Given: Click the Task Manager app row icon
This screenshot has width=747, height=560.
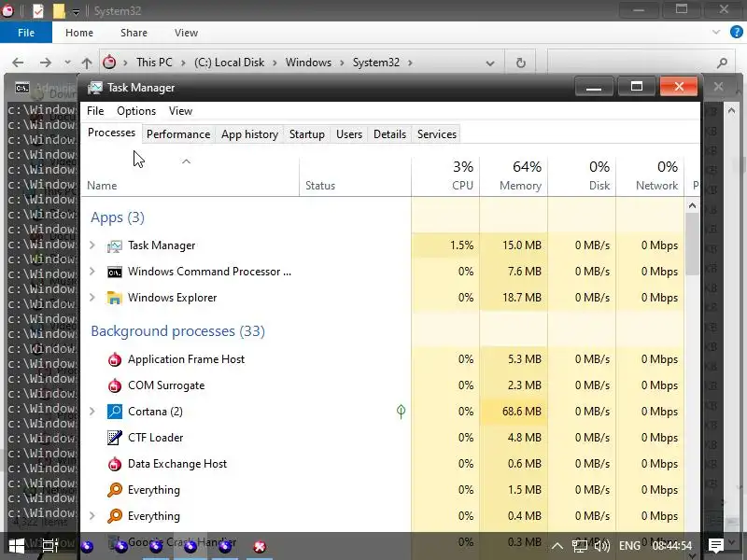Looking at the screenshot, I should (114, 245).
